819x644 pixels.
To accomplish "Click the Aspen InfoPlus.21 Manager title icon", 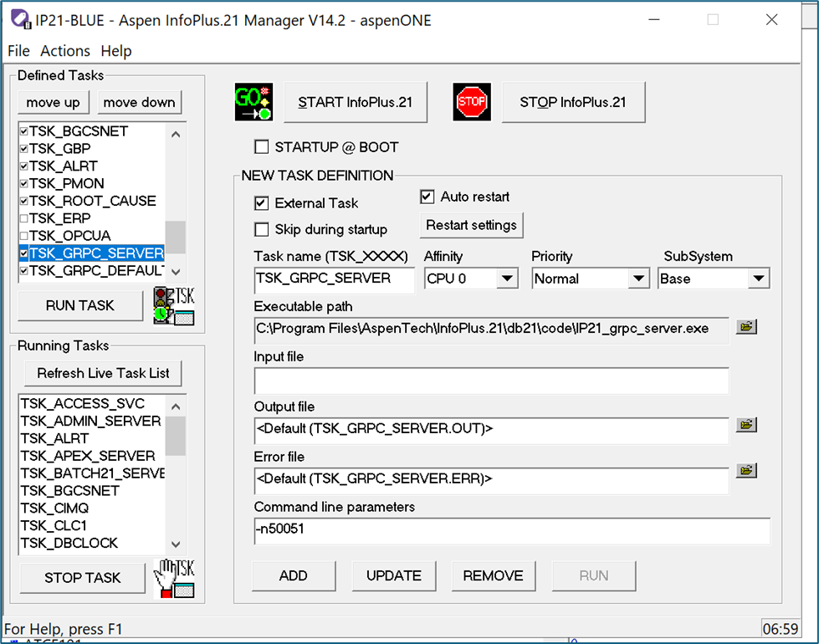I will (x=21, y=20).
